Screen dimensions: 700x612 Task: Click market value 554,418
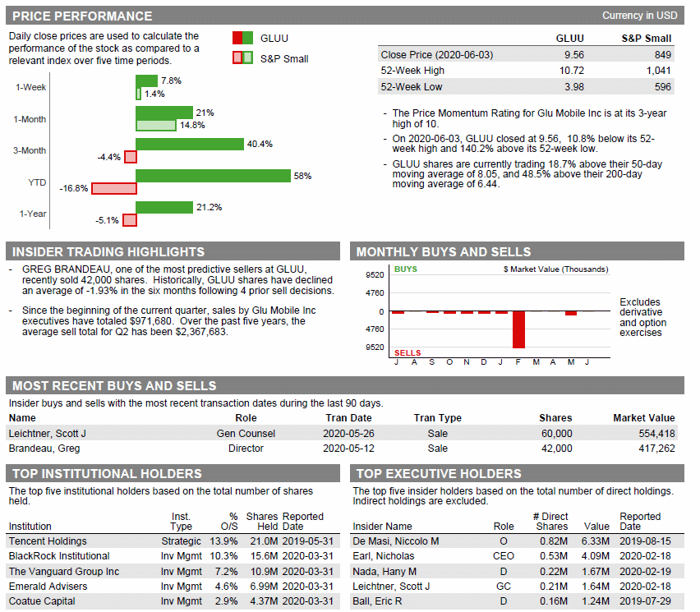pos(656,434)
